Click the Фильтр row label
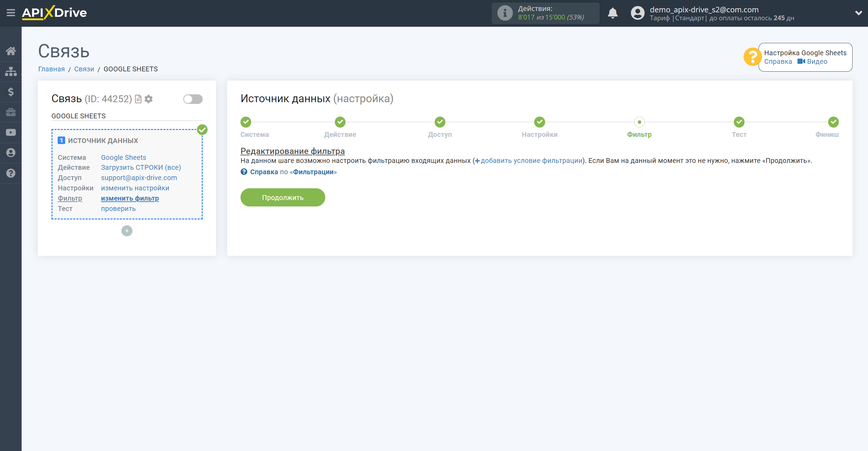 70,198
